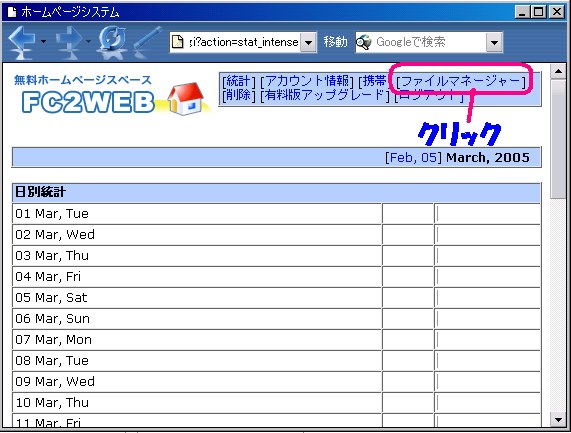Expand the Google search box dropdown
The image size is (571, 433).
tap(494, 43)
